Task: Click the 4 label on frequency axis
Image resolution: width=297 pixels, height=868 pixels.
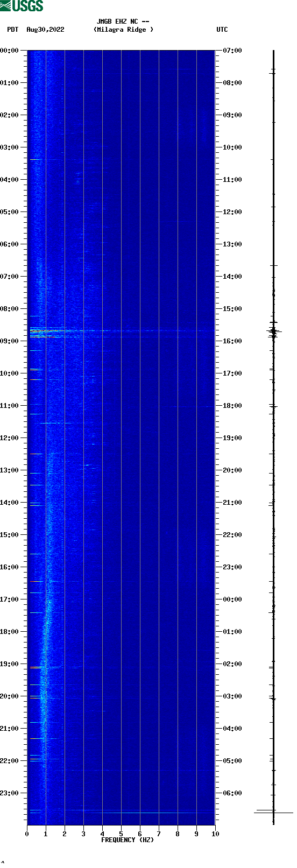Action: point(102,834)
